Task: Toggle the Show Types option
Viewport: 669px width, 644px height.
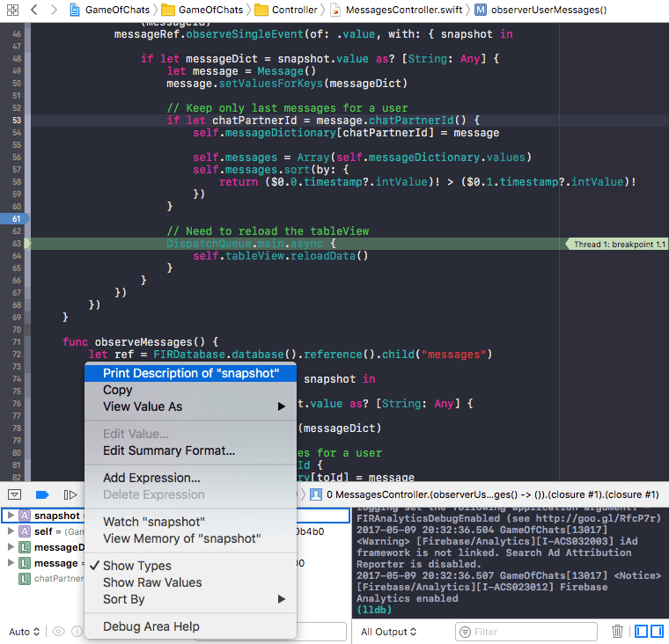Action: point(191,566)
